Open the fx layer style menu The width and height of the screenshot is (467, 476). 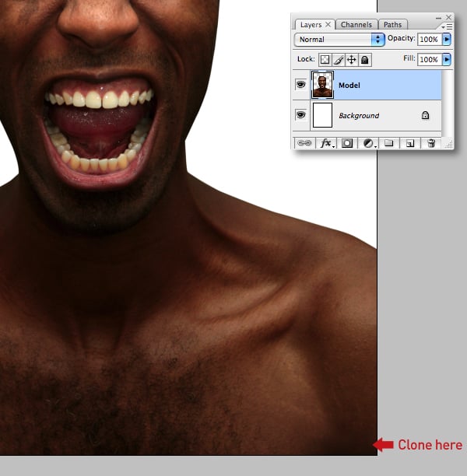(x=327, y=143)
